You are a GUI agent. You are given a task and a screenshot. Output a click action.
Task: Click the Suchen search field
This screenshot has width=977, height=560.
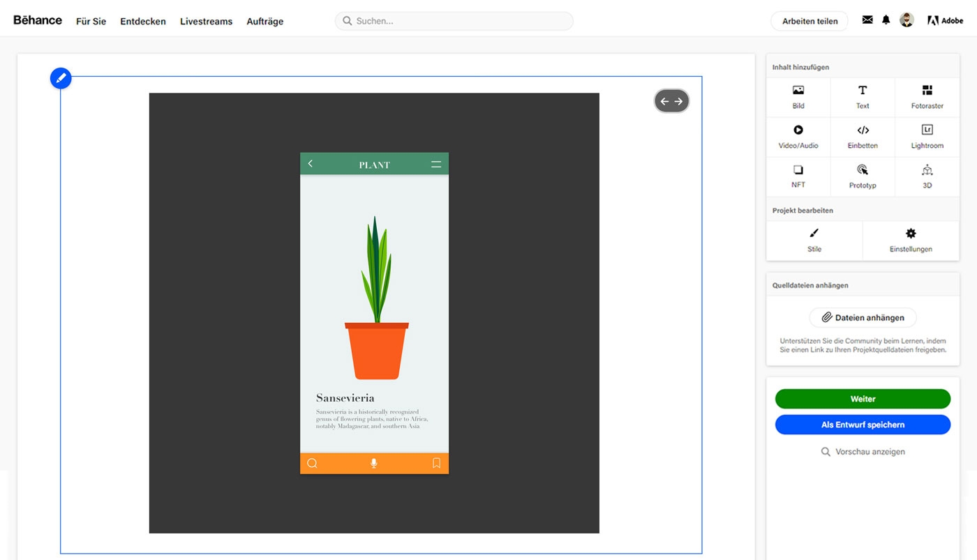(x=454, y=21)
